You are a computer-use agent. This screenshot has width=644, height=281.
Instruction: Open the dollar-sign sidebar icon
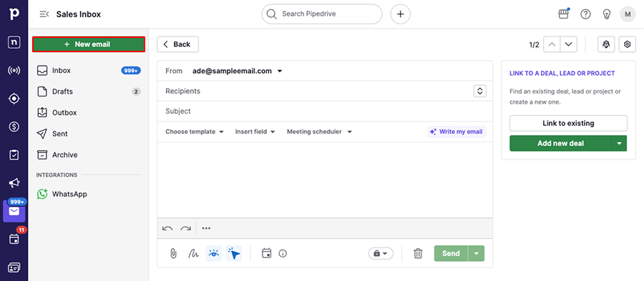point(14,127)
